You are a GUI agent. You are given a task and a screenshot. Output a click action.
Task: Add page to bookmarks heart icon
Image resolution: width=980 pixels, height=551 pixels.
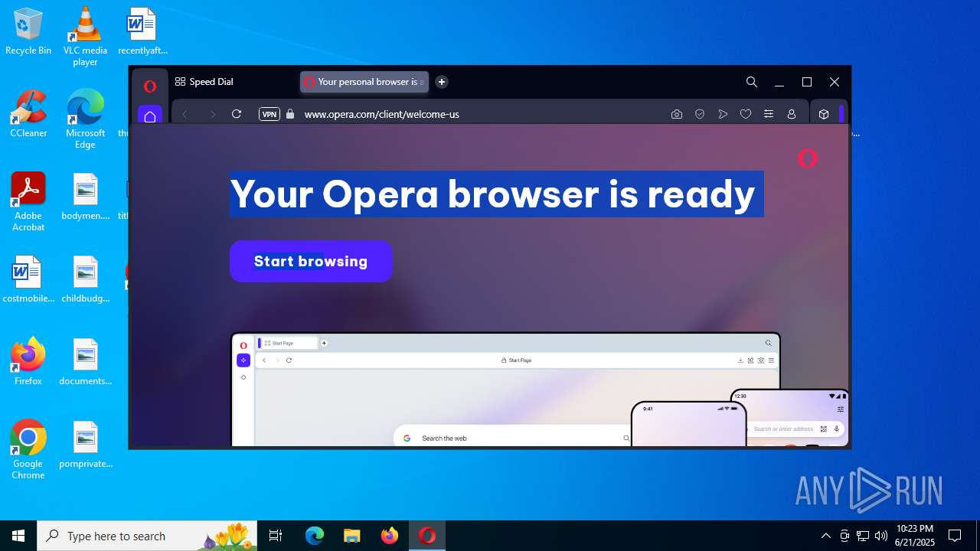click(746, 114)
